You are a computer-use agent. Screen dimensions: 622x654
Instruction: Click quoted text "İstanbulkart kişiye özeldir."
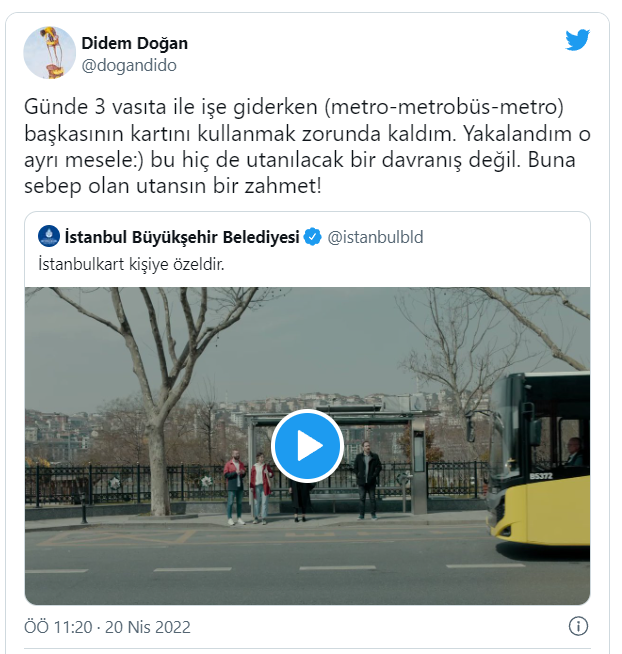click(x=131, y=264)
